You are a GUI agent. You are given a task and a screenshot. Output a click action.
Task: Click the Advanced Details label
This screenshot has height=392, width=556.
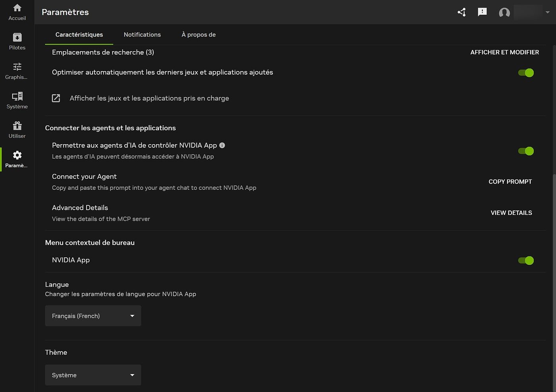80,208
